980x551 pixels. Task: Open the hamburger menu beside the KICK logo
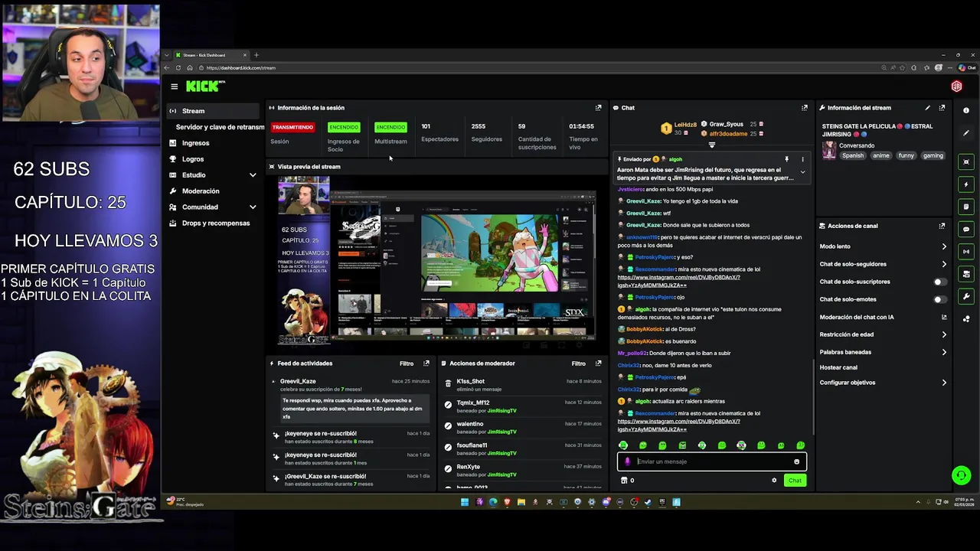pos(175,86)
